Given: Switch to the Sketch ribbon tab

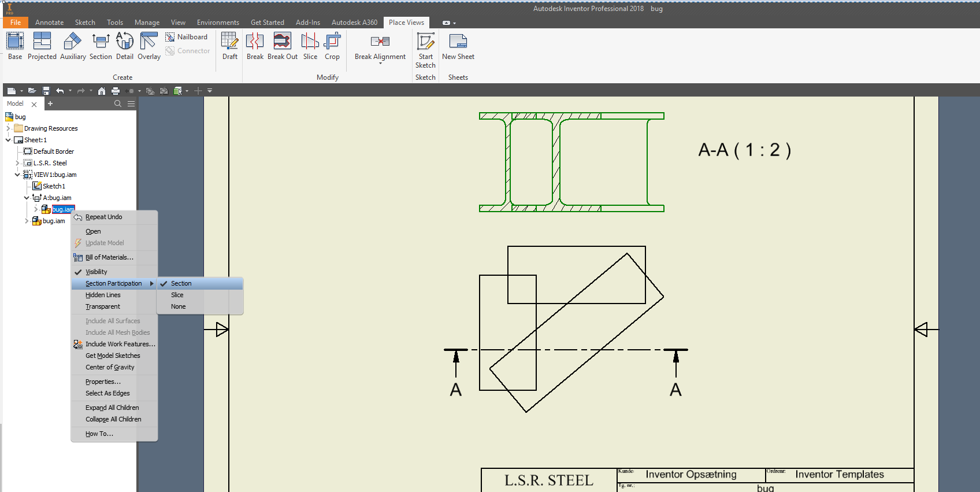Looking at the screenshot, I should pos(85,23).
